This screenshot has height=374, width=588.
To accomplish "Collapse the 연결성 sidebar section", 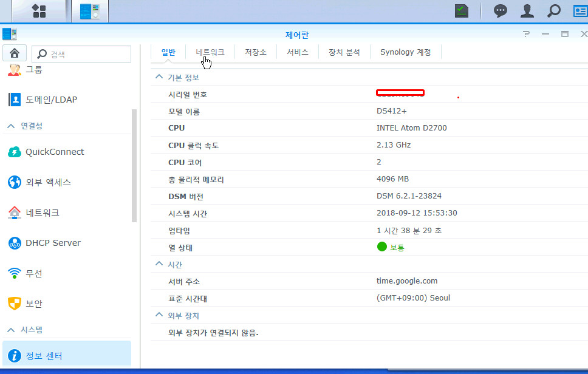I will [12, 126].
